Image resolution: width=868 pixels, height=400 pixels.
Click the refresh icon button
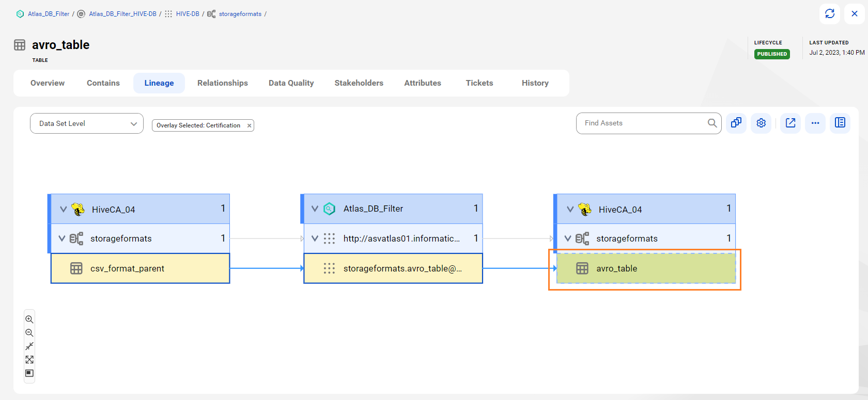(x=829, y=14)
